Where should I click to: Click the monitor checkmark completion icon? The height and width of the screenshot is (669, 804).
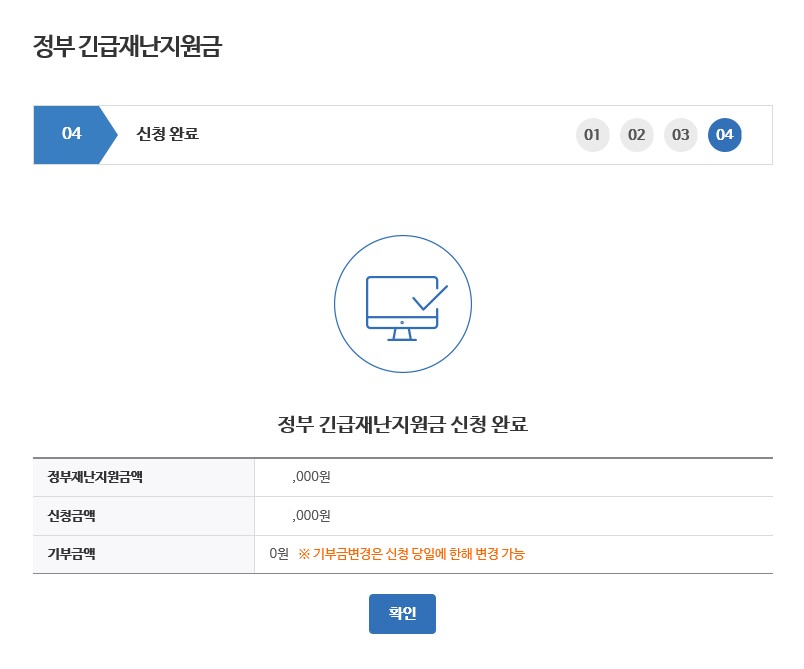click(403, 304)
